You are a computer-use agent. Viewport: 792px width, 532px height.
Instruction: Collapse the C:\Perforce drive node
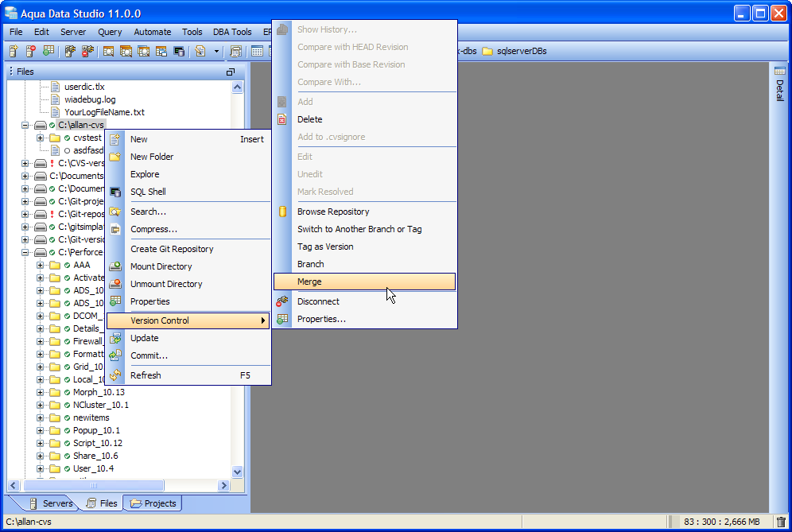coord(25,253)
